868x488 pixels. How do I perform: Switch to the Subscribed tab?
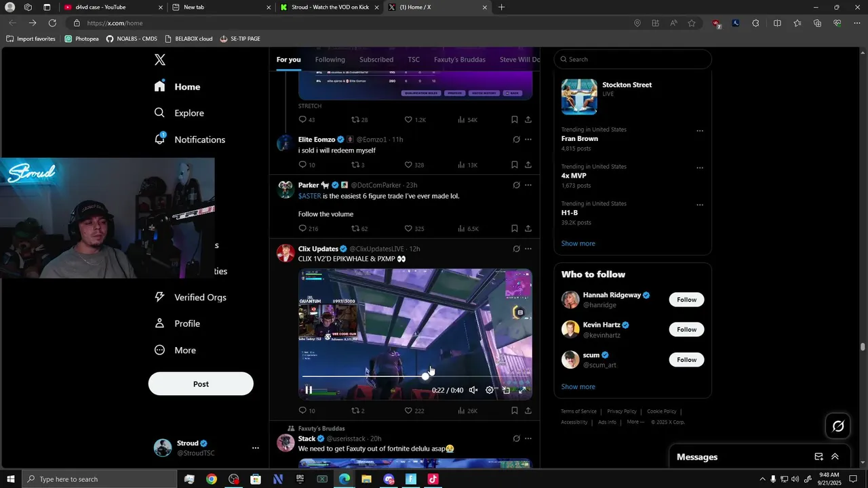(376, 60)
